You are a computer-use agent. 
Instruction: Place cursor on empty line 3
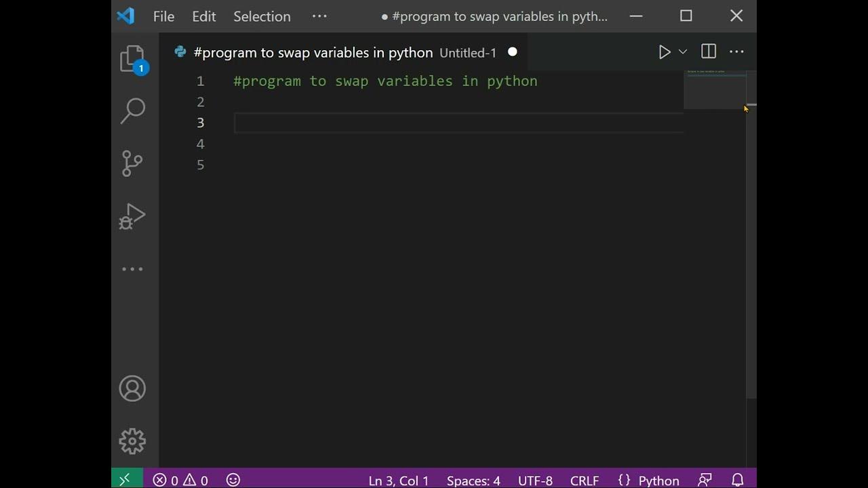[x=458, y=123]
